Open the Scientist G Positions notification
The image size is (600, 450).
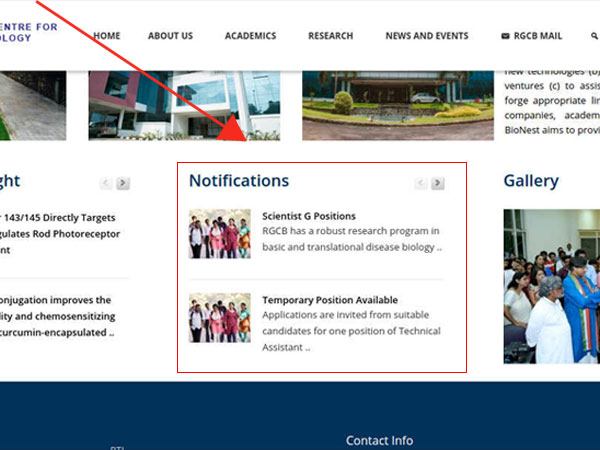[x=309, y=216]
